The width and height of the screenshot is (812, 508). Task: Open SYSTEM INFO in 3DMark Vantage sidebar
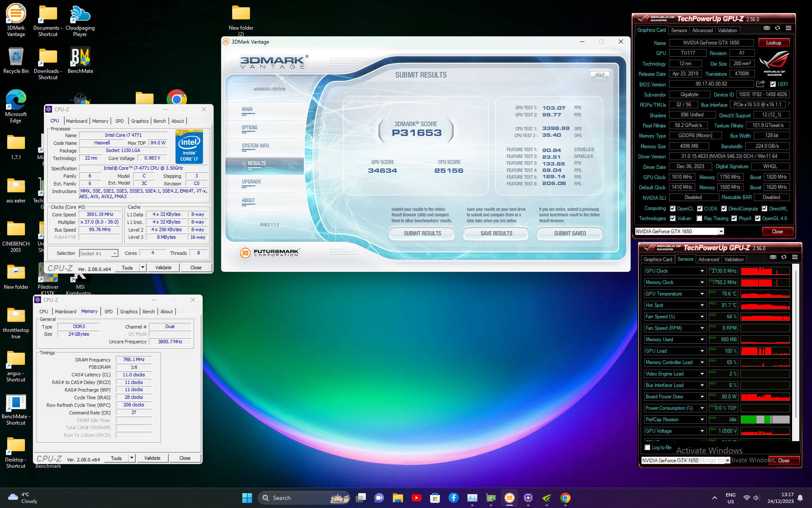click(x=255, y=146)
